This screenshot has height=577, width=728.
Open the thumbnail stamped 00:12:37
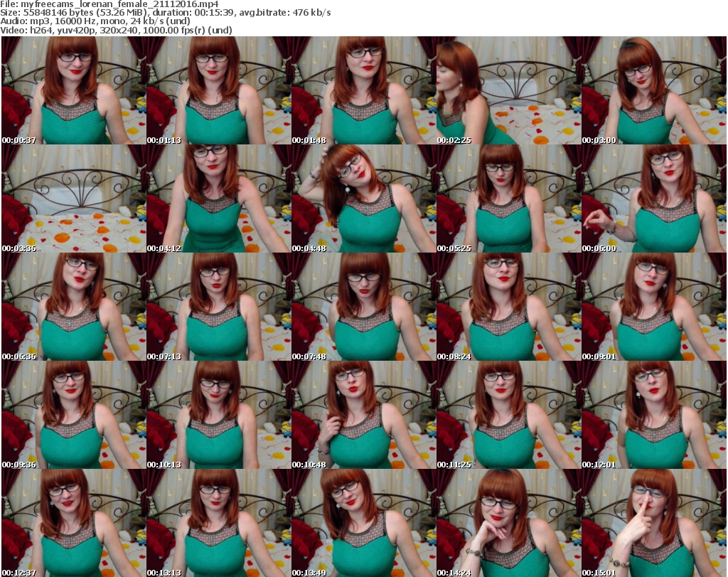[74, 523]
